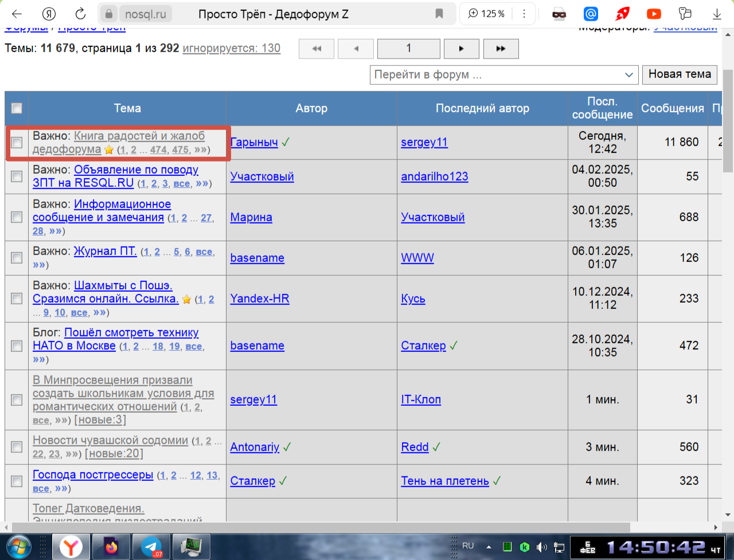
Task: Click the bookmark icon in the address bar
Action: (x=439, y=14)
